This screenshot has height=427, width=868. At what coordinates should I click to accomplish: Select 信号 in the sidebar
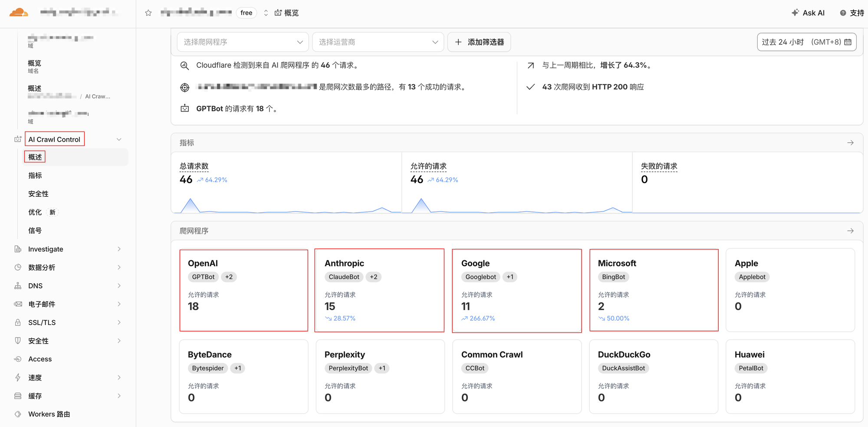point(35,231)
